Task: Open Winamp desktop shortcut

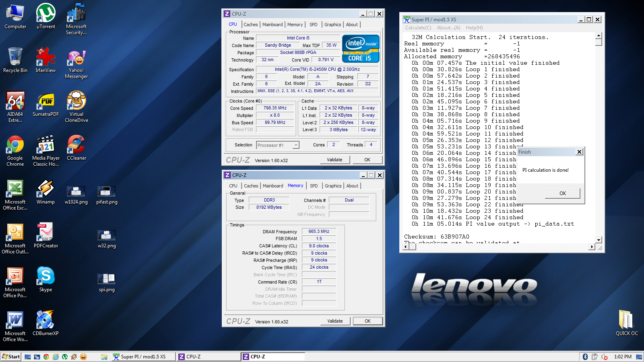Action: point(45,192)
